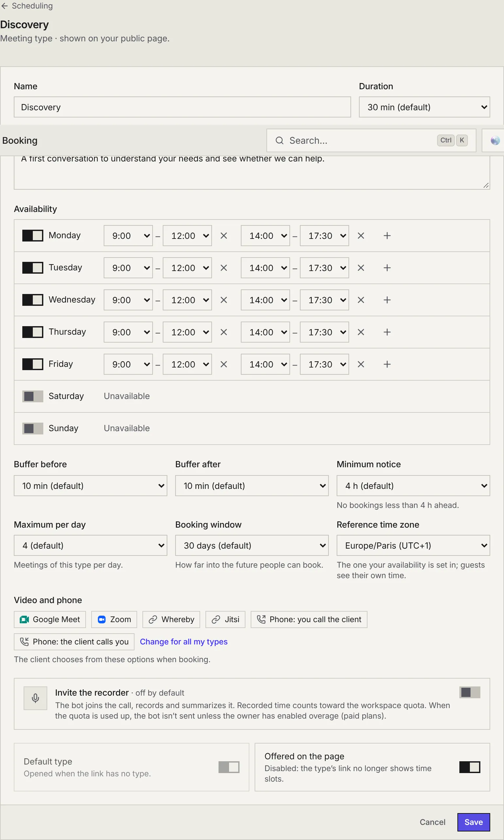Change the Reference time zone dropdown
Screen dimensions: 504x840
pos(413,546)
